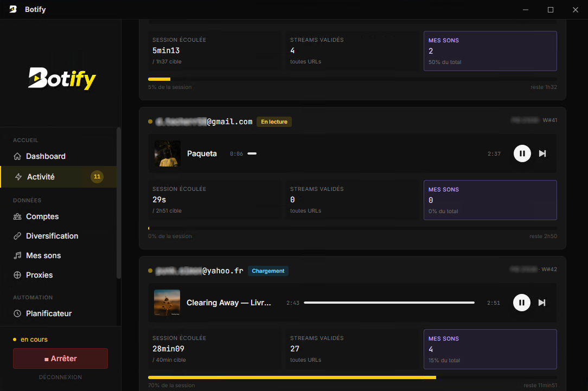
Task: Click the reste 1h32 label
Action: point(544,87)
